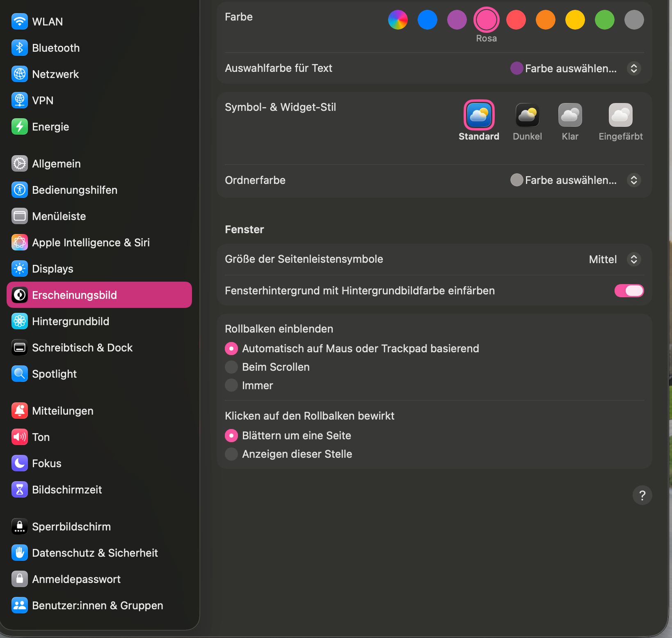672x638 pixels.
Task: Open the Fokus settings icon
Action: (x=19, y=463)
